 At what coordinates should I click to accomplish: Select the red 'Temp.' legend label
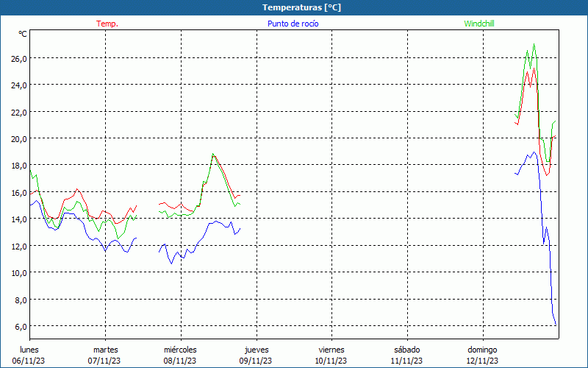[x=107, y=24]
